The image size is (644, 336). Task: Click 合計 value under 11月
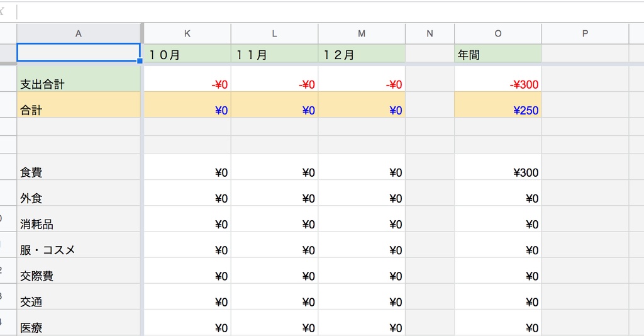click(274, 104)
